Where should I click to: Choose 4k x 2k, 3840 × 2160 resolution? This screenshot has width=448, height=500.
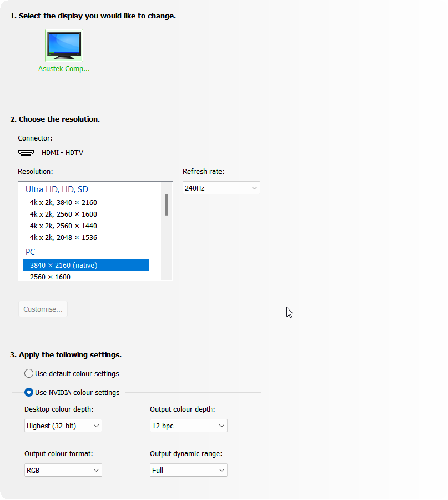[x=63, y=202]
